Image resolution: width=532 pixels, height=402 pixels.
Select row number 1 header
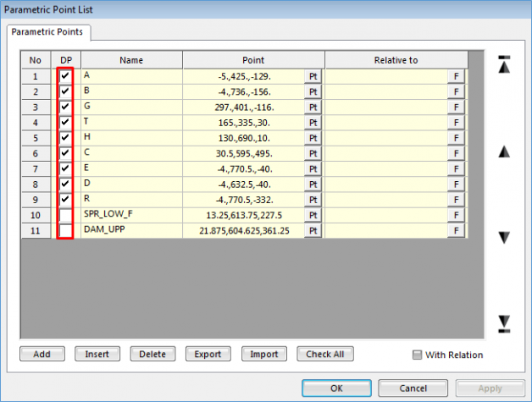[x=36, y=77]
